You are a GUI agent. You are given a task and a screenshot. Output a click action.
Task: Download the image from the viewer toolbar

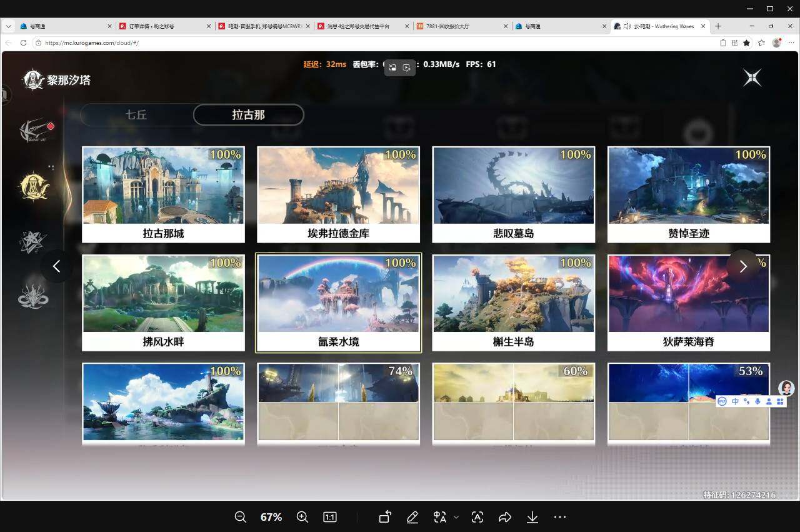(x=532, y=517)
